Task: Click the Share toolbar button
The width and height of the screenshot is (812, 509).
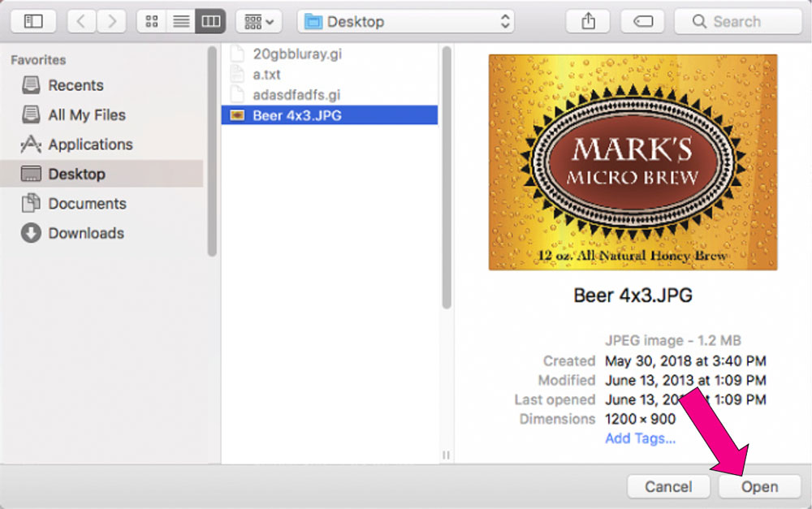Action: tap(588, 21)
